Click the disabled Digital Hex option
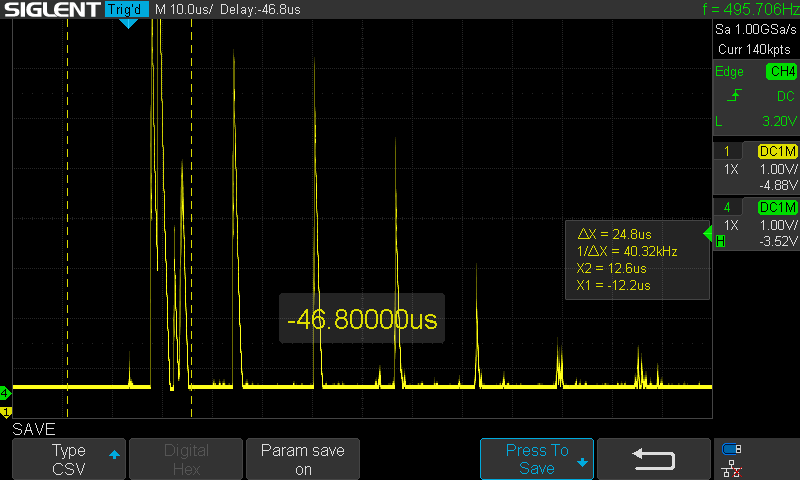The image size is (800, 480). pos(186,459)
